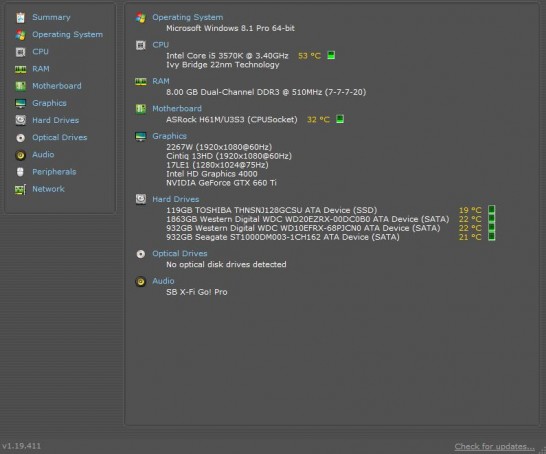
Task: Click No optical disk drives detected text
Action: point(226,265)
